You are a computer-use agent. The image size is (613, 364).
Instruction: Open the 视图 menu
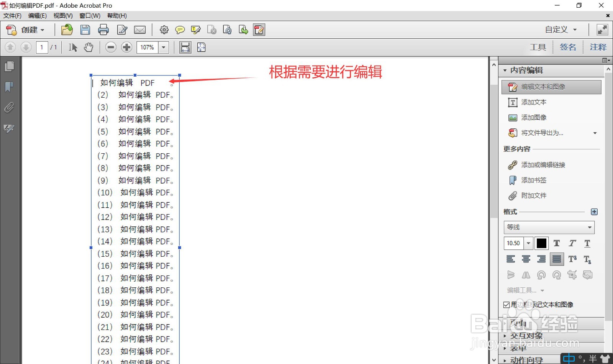coord(62,16)
